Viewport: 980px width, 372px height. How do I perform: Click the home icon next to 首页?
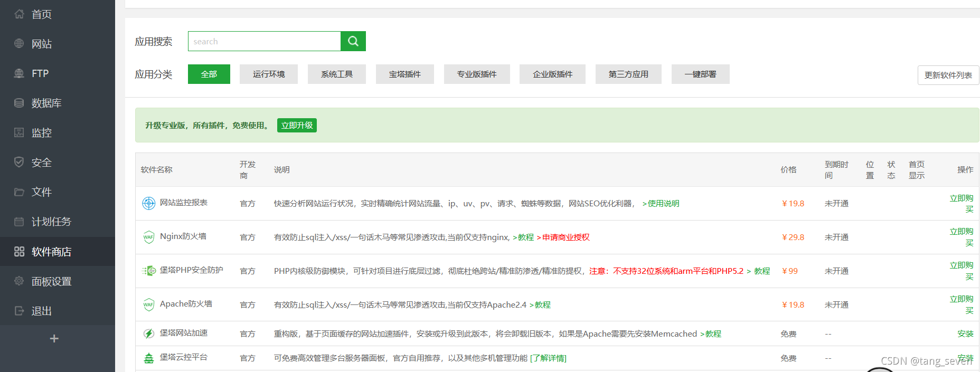[19, 14]
